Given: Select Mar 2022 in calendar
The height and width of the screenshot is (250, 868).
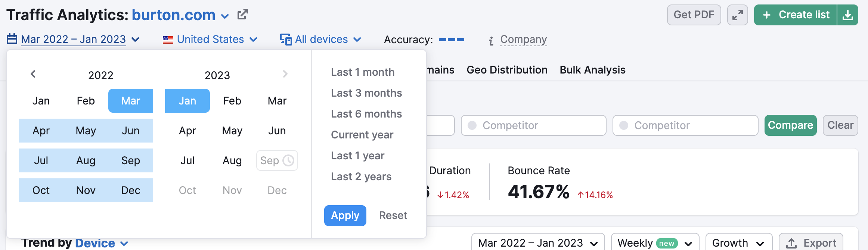Looking at the screenshot, I should tap(131, 101).
